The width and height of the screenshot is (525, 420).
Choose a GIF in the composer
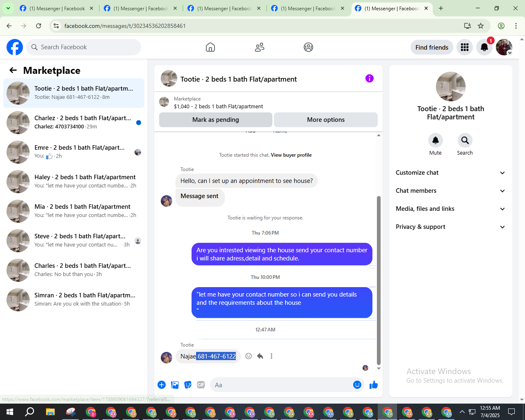pos(201,385)
